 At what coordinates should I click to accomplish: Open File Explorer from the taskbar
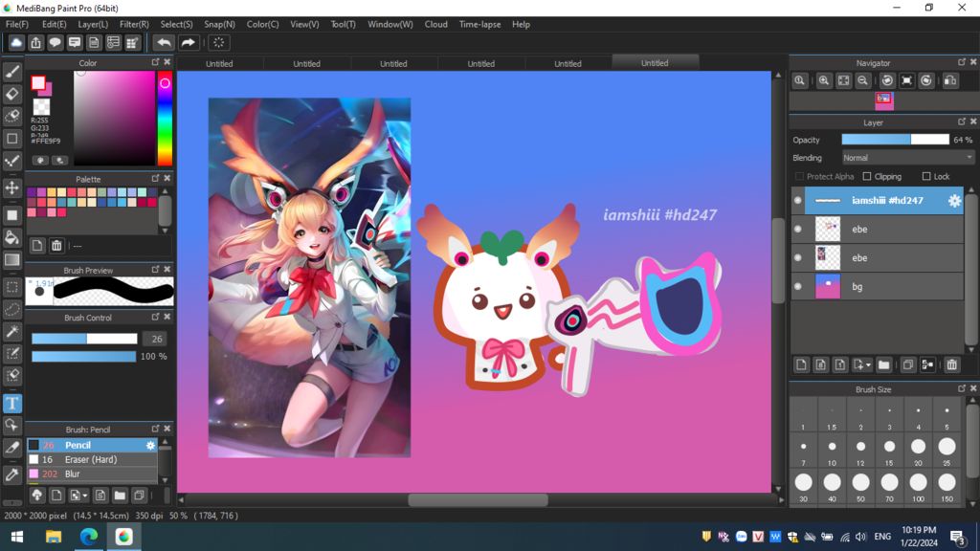54,537
